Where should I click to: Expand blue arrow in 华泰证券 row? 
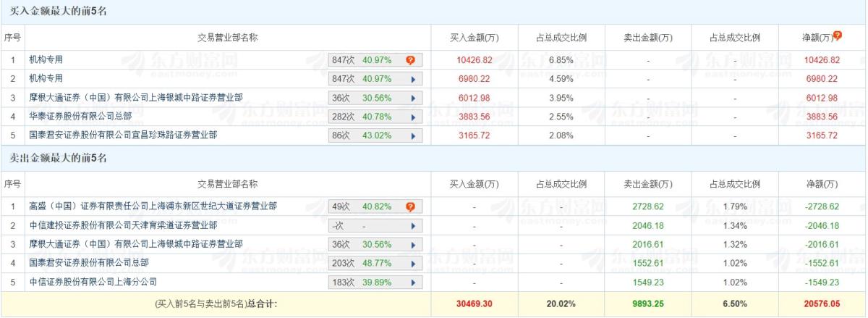tap(413, 116)
